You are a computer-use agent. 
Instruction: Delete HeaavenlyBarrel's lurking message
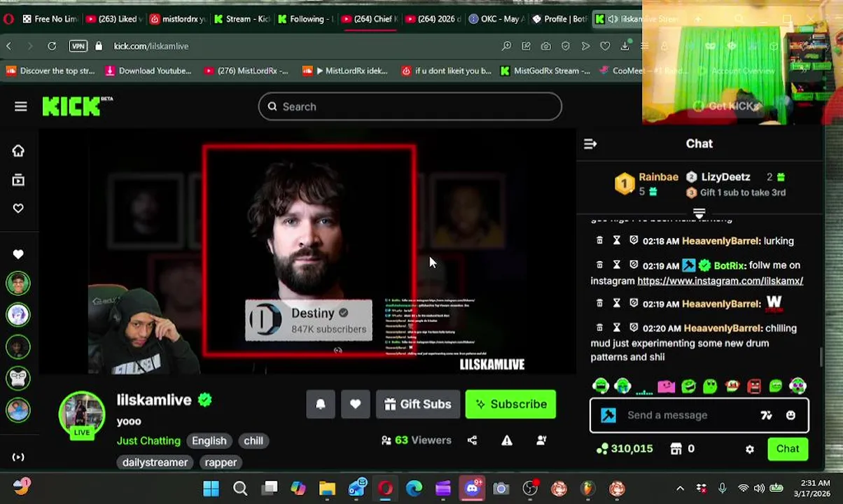pos(599,240)
